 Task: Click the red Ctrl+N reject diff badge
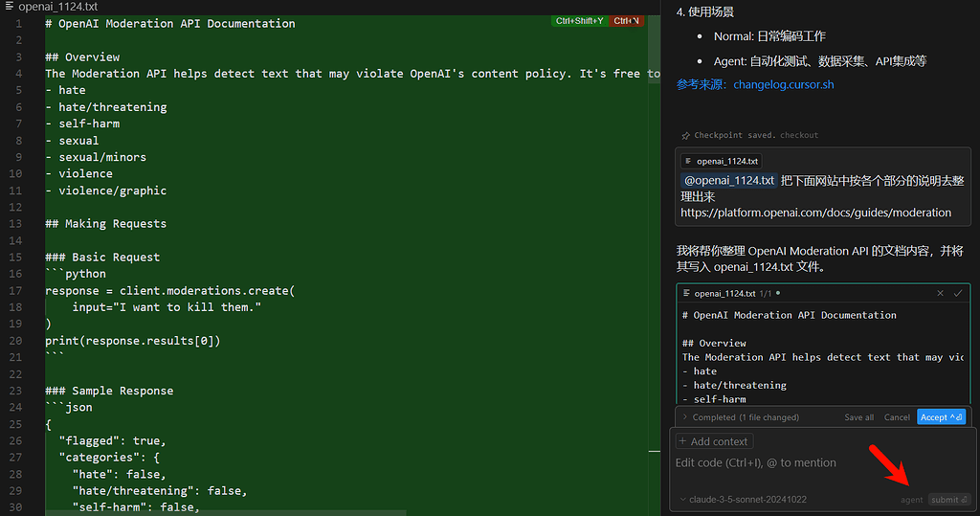click(x=626, y=21)
